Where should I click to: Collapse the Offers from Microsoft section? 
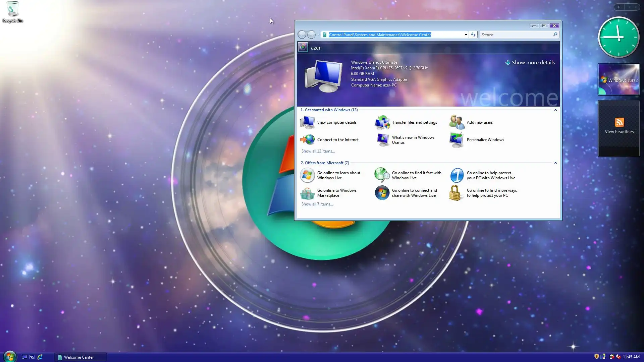click(555, 163)
